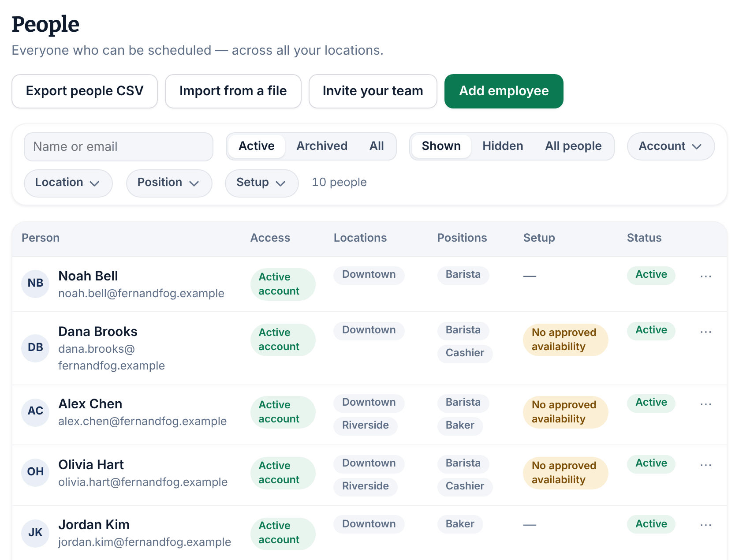The image size is (739, 560).
Task: Click Jordan Kim's Active status badge
Action: pyautogui.click(x=651, y=524)
